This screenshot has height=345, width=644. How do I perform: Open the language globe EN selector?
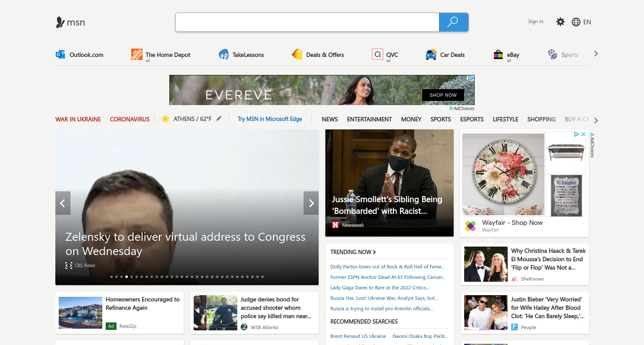coord(581,22)
